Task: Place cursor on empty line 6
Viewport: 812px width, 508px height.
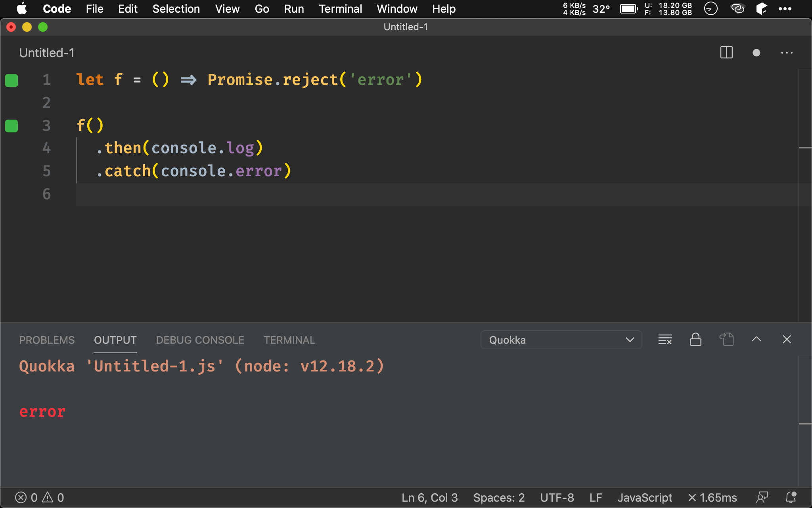Action: pyautogui.click(x=436, y=194)
